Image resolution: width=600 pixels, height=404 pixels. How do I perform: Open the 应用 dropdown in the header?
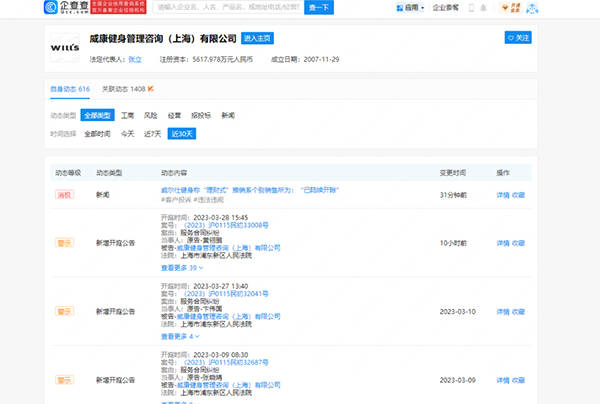coord(410,8)
